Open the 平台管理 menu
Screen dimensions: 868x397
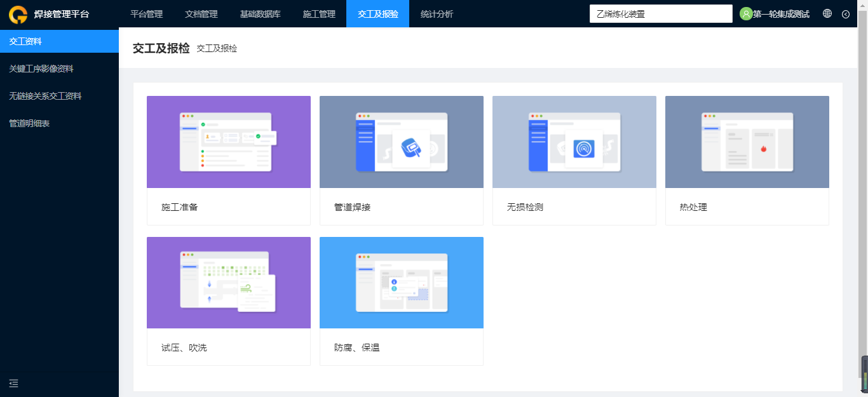147,14
